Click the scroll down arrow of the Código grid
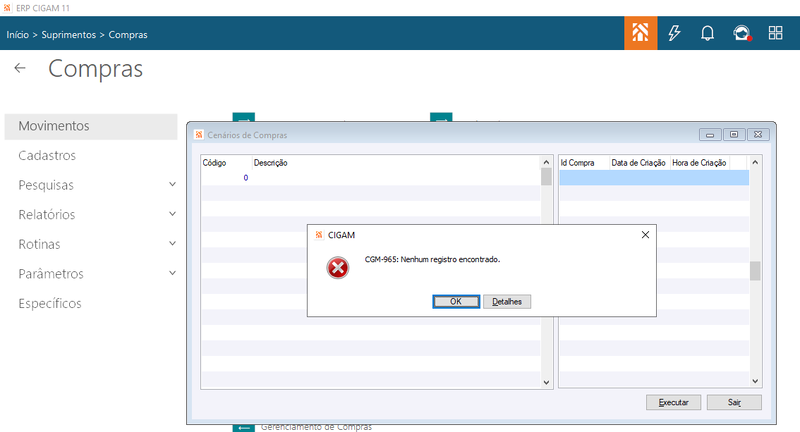The width and height of the screenshot is (800, 432). pos(546,382)
